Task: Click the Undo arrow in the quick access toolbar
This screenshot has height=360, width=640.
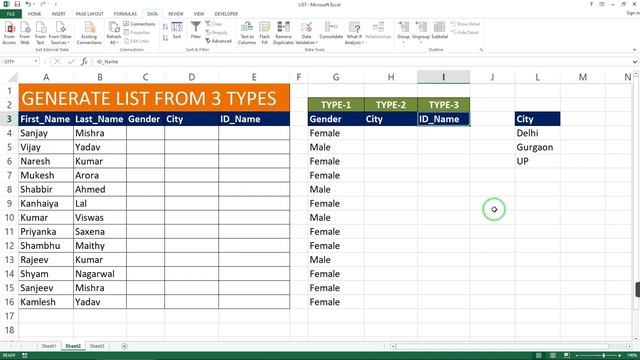Action: [x=28, y=4]
